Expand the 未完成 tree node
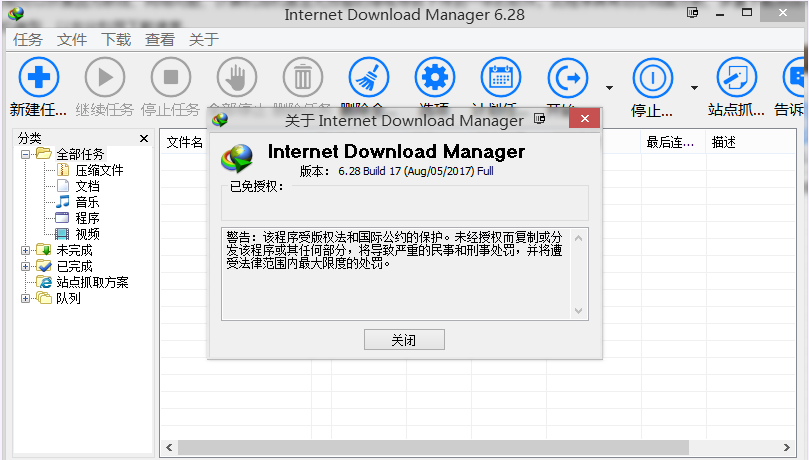This screenshot has height=460, width=809. click(25, 251)
